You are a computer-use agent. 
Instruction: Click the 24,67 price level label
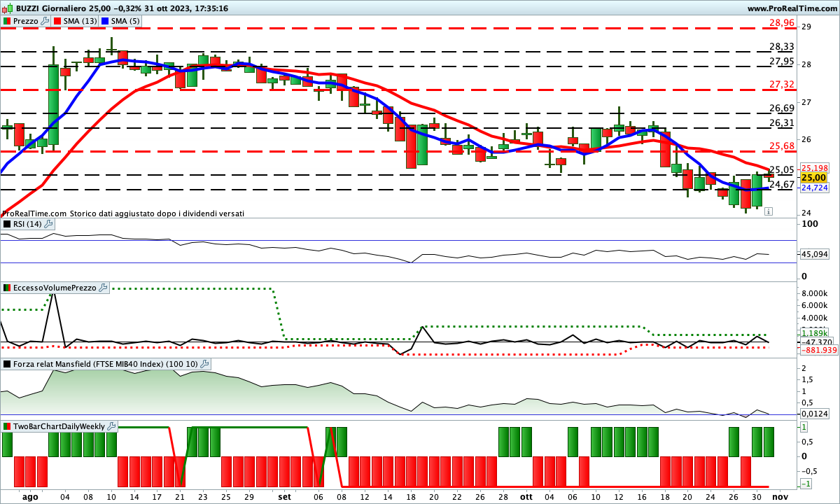click(x=781, y=185)
